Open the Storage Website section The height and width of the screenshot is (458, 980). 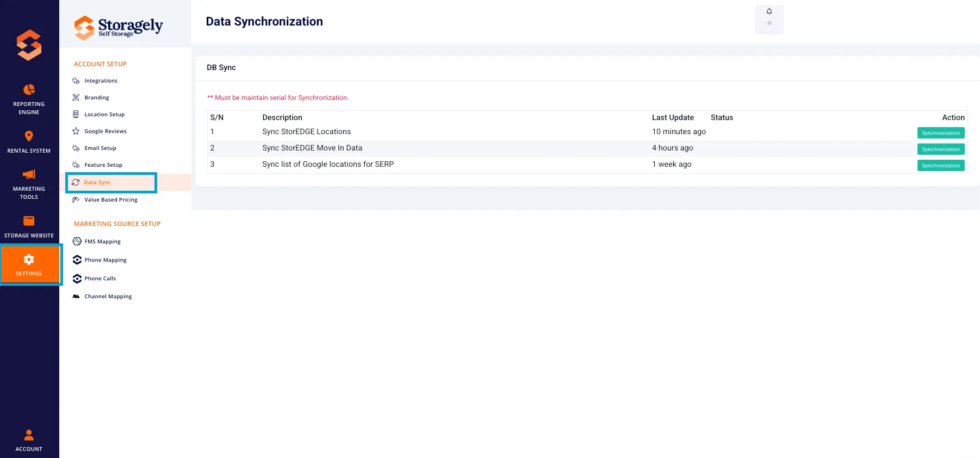tap(29, 227)
